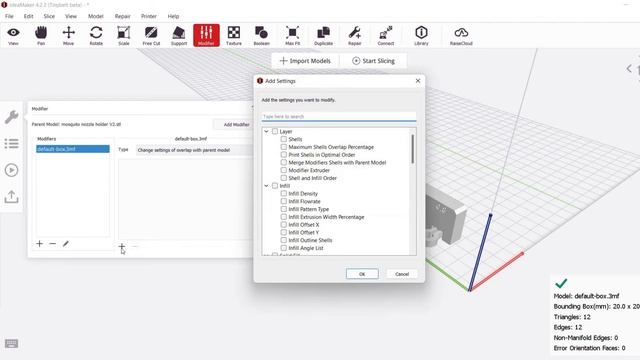
Task: Check Merge Modifiers Shells with Parent Model
Action: [284, 162]
